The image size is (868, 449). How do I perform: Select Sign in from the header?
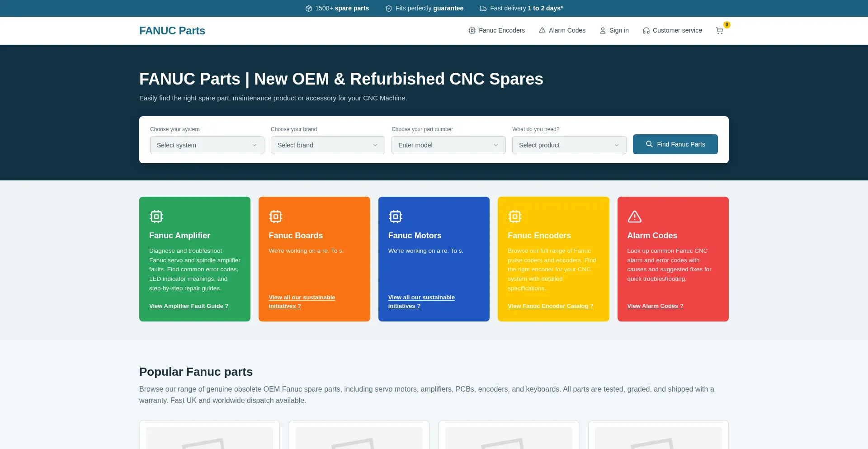coord(614,31)
